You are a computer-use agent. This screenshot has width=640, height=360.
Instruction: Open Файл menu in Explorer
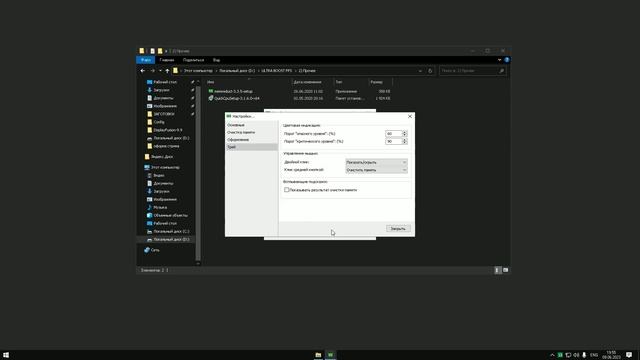click(146, 60)
